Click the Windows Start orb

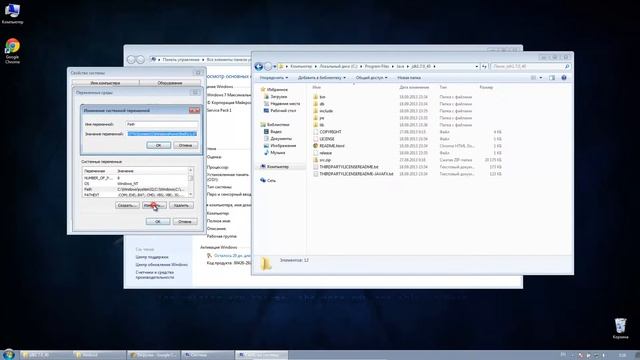9,354
